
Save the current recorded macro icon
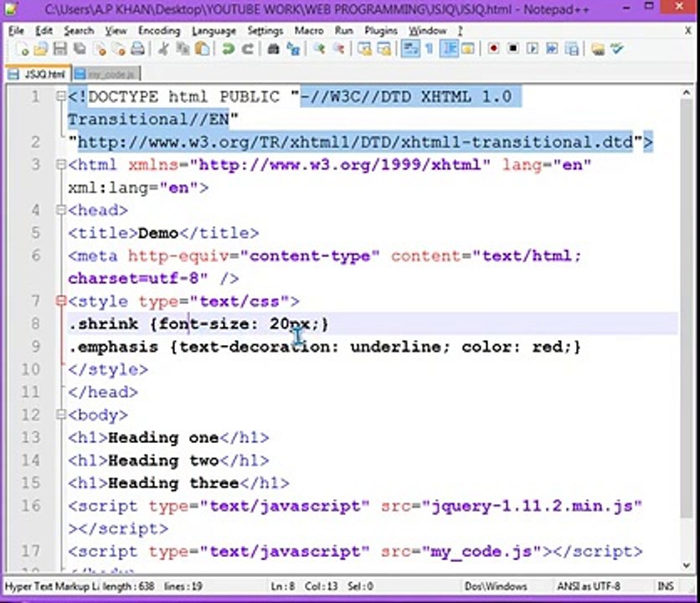571,49
